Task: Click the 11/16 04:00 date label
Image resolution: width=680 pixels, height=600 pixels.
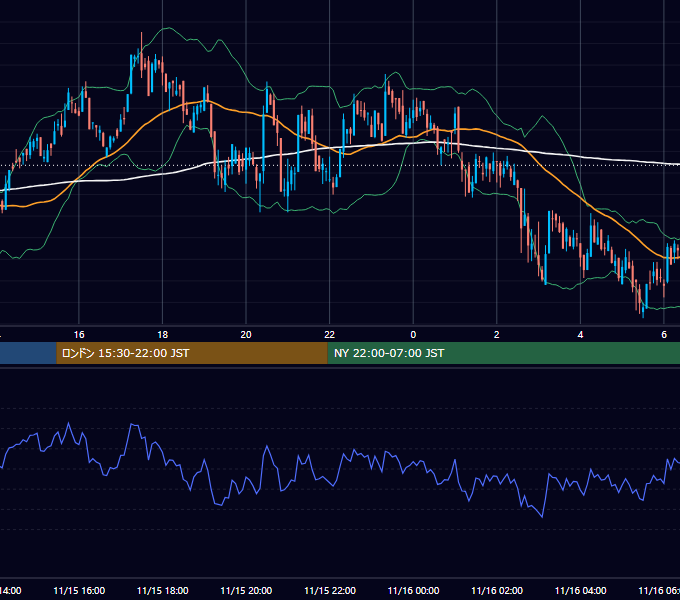Action: [x=581, y=590]
